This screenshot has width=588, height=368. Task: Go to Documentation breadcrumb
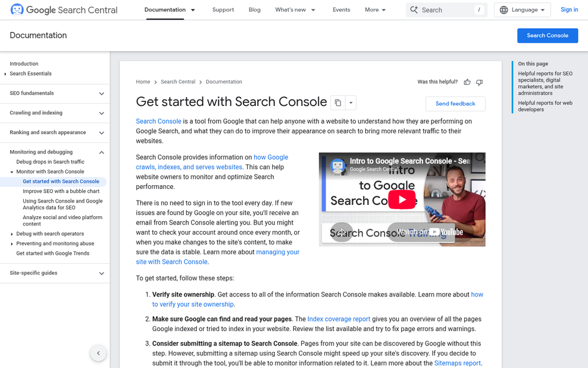[224, 82]
